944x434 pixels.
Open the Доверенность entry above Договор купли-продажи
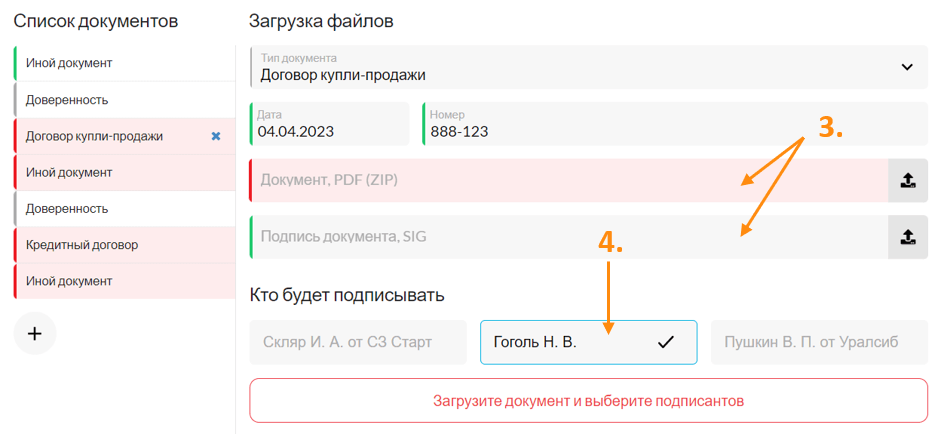pos(124,100)
